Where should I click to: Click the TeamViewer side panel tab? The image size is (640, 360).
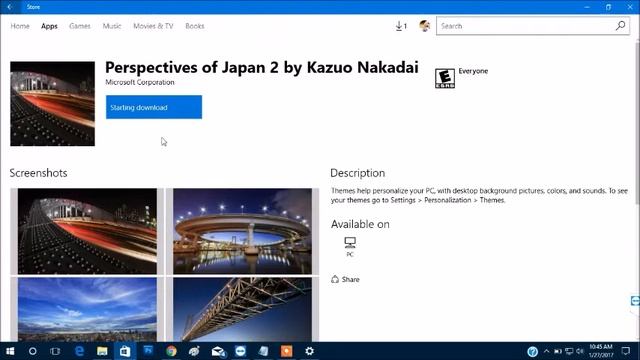(636, 301)
